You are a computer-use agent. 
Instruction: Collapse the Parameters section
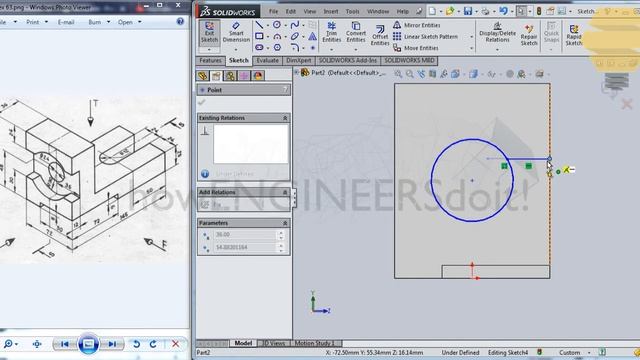coord(285,223)
